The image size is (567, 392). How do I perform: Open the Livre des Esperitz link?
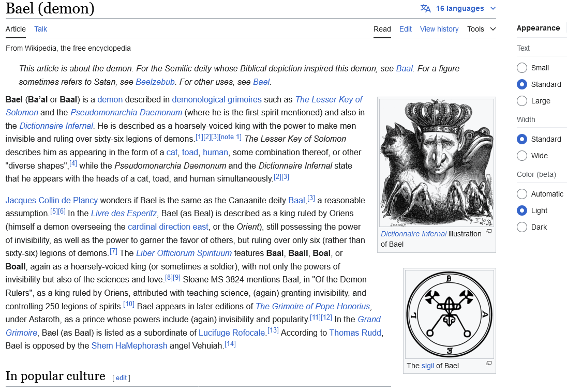click(x=124, y=214)
